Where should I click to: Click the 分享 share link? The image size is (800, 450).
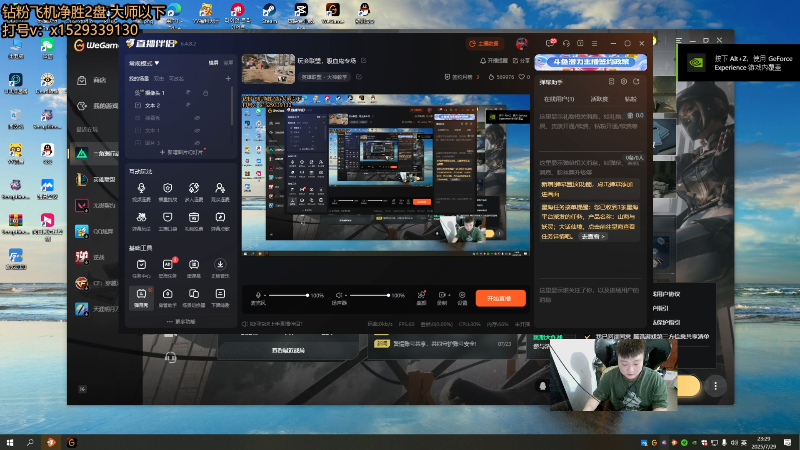coord(521,61)
